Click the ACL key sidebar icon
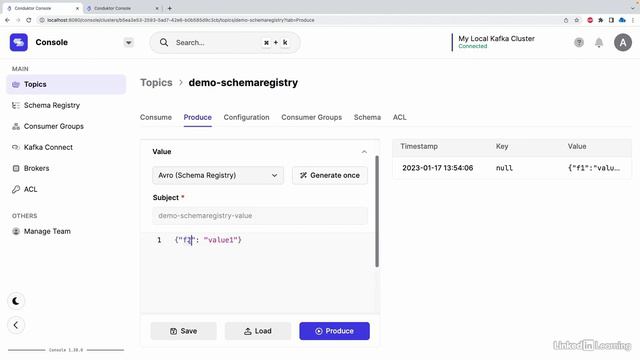The image size is (640, 360). 16,189
